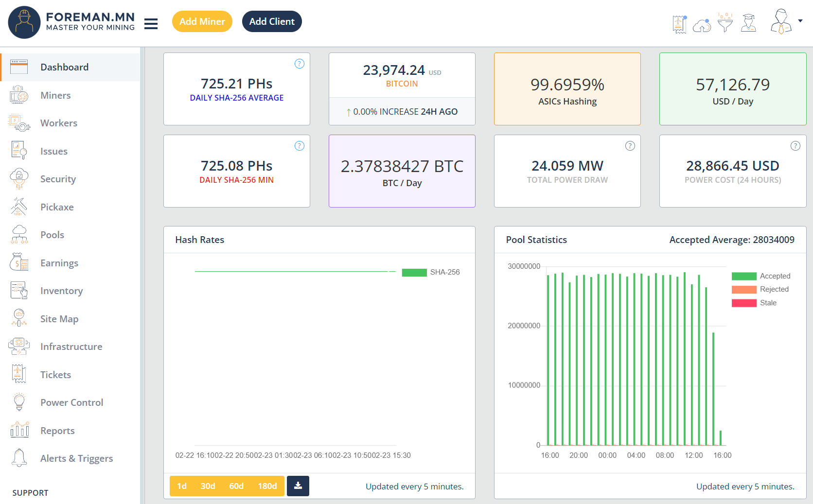This screenshot has width=813, height=504.
Task: Open help on Total Power Draw card
Action: coord(630,145)
